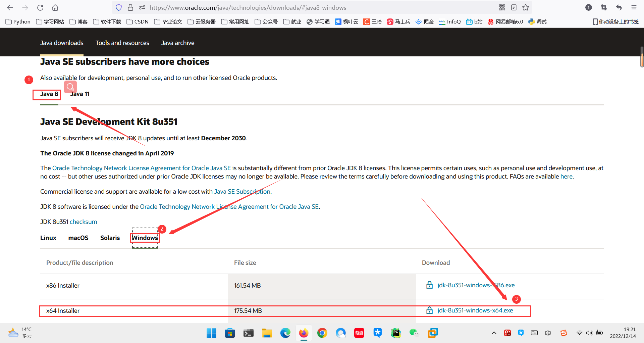This screenshot has width=644, height=343.
Task: Select the Java downloads nav tab
Action: [62, 43]
